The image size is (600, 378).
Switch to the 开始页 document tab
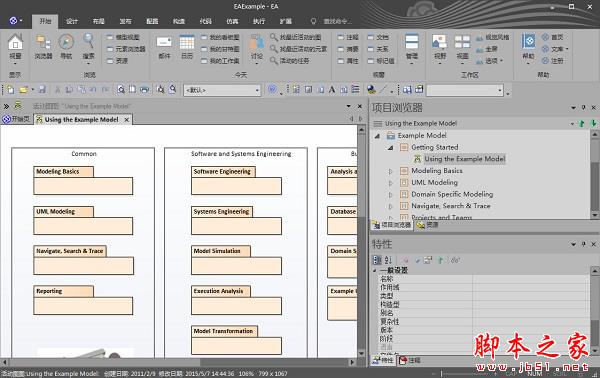click(x=16, y=119)
